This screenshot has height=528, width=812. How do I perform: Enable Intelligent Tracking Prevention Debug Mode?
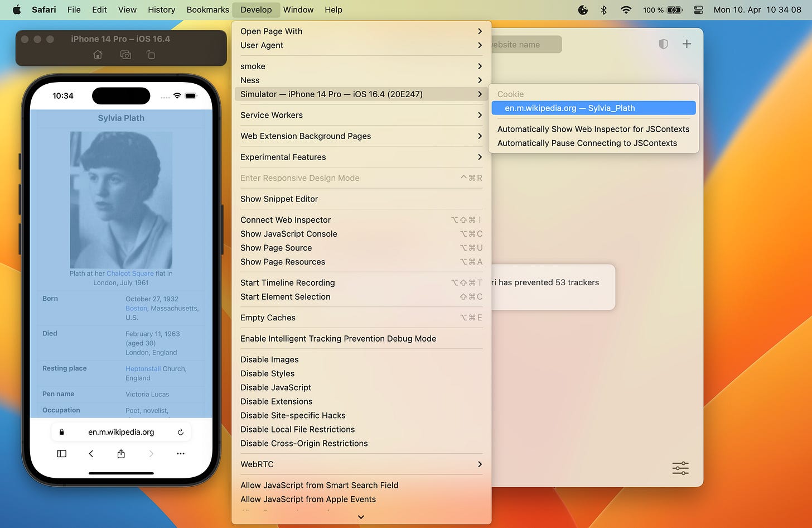point(361,339)
